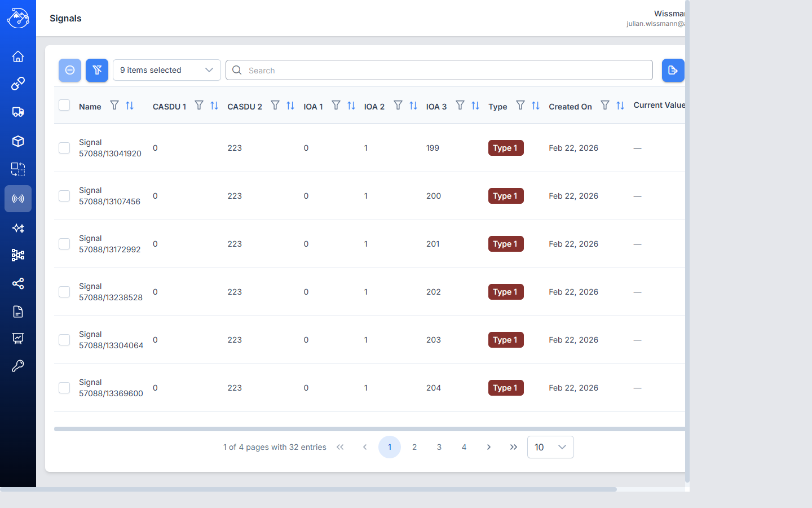812x508 pixels.
Task: Check the row Signal 57088/13172992
Action: coord(64,244)
